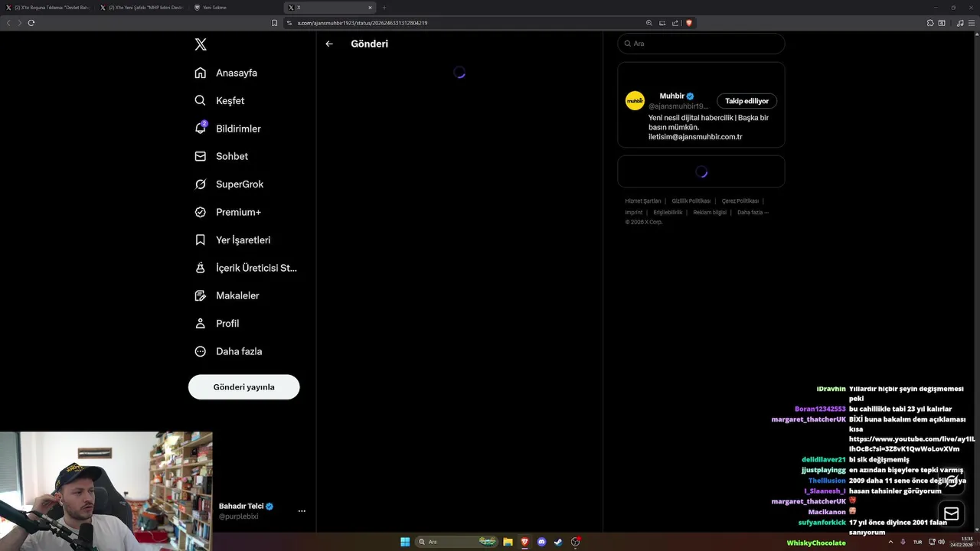Close the active X browser tab
980x551 pixels.
(x=370, y=8)
